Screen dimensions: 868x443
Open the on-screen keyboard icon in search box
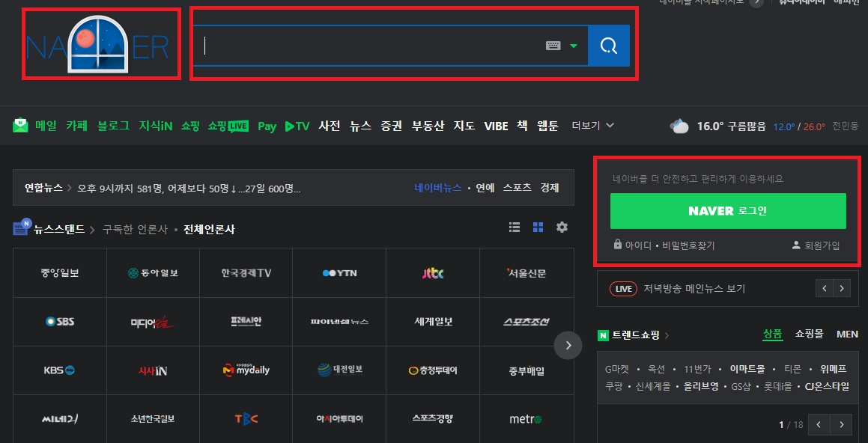point(553,46)
